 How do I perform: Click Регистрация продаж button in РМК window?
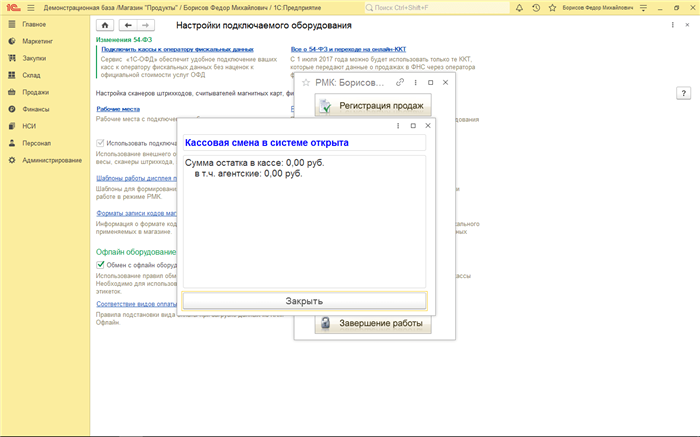(x=373, y=105)
